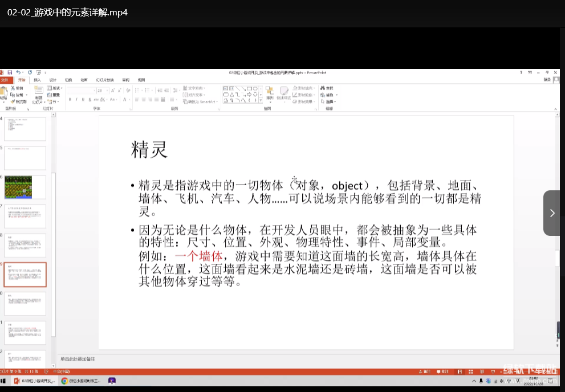Click the notes field 单击此处添加备注
The image size is (565, 392).
point(78,359)
